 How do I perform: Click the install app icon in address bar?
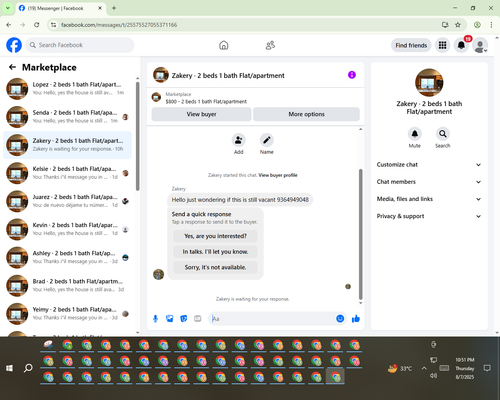(x=445, y=25)
